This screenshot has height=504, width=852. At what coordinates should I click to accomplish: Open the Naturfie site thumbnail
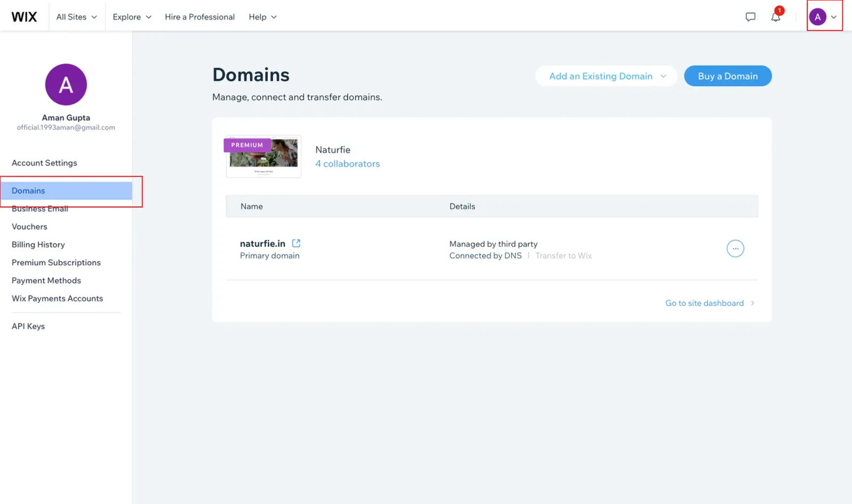point(264,156)
